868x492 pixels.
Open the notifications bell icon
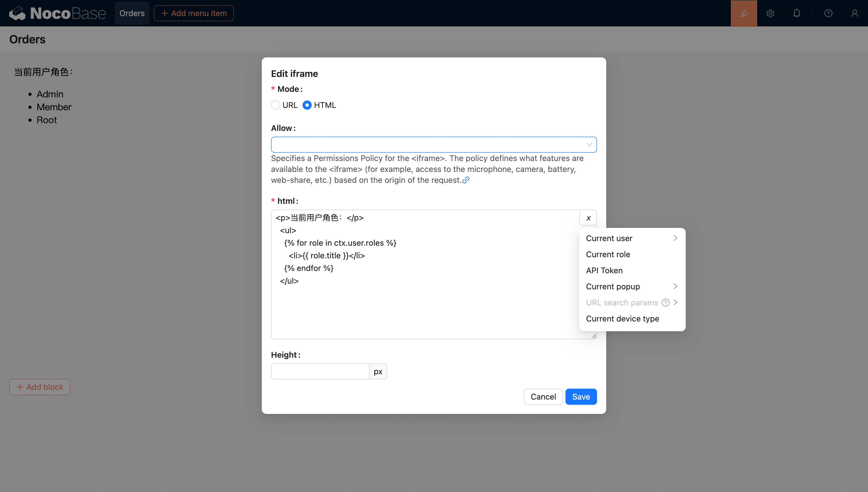coord(796,13)
